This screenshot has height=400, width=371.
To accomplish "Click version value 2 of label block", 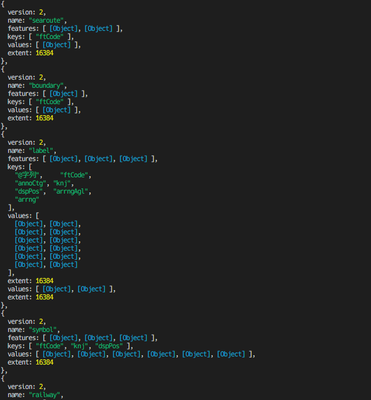I will point(41,143).
